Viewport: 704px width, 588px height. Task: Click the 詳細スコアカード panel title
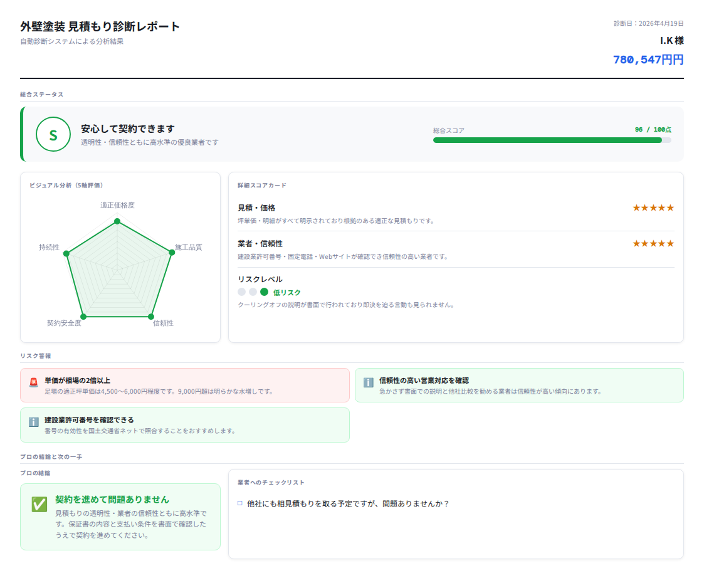click(x=262, y=186)
